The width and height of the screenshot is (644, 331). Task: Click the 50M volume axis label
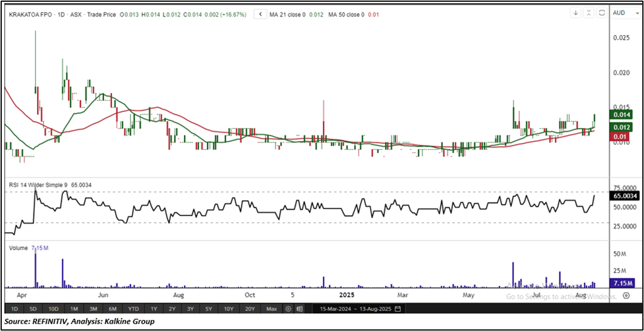tap(620, 254)
